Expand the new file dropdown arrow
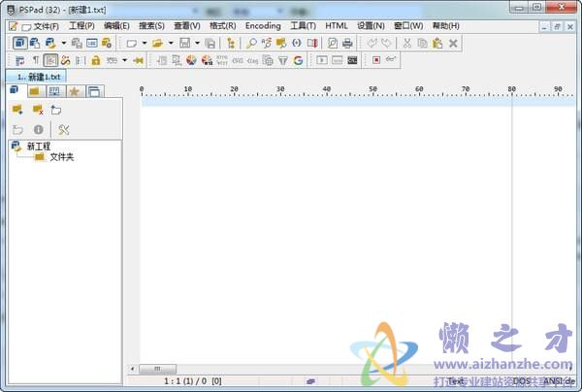 click(145, 43)
